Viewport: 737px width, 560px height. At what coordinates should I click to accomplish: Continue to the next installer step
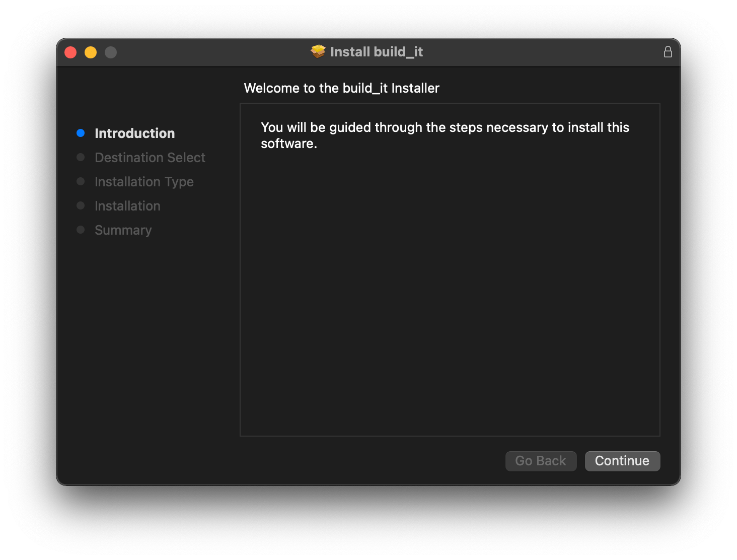click(622, 461)
